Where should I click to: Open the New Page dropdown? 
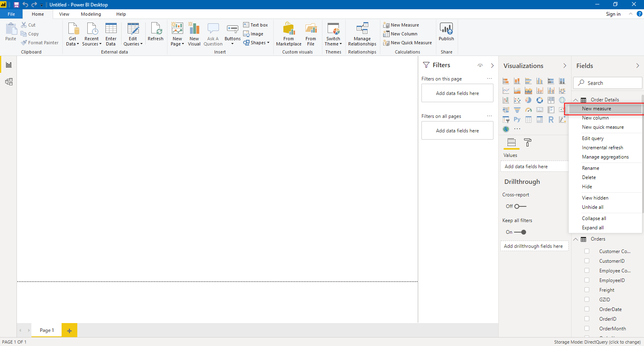click(177, 34)
